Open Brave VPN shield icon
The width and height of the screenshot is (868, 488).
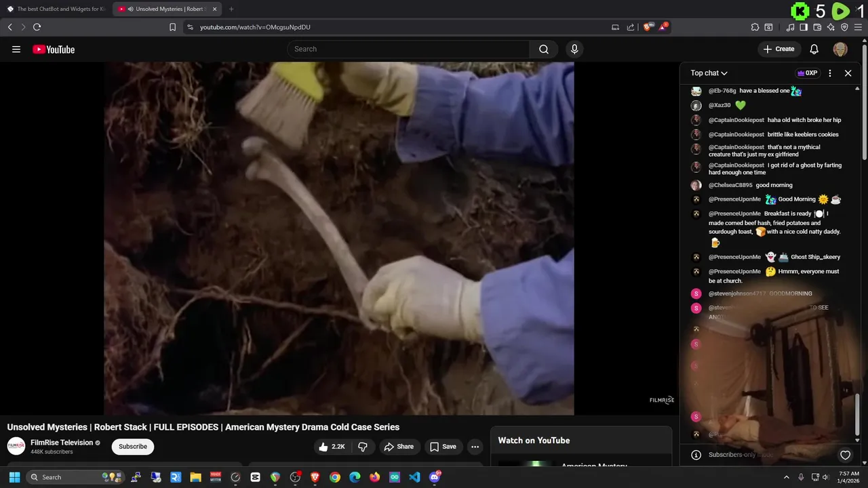click(x=844, y=27)
